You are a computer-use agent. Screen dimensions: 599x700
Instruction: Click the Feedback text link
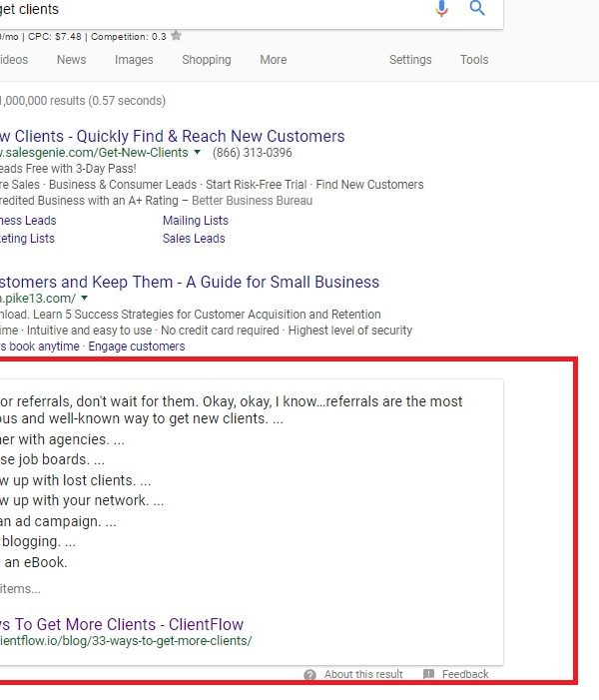pos(465,674)
